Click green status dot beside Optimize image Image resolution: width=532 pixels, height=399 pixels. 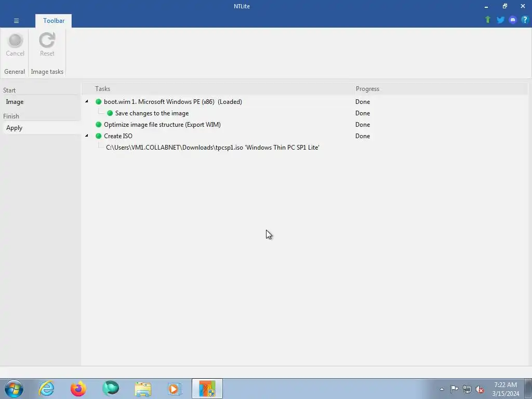click(x=99, y=125)
